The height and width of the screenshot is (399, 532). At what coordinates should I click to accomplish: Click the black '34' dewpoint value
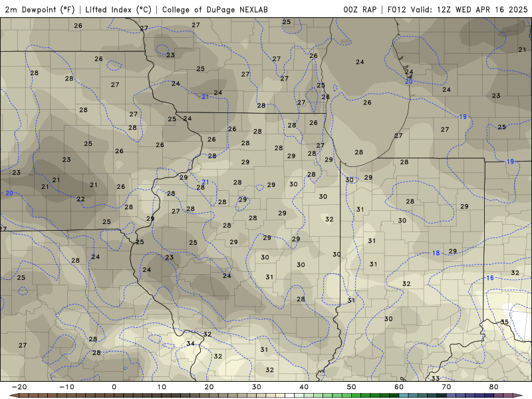(190, 343)
